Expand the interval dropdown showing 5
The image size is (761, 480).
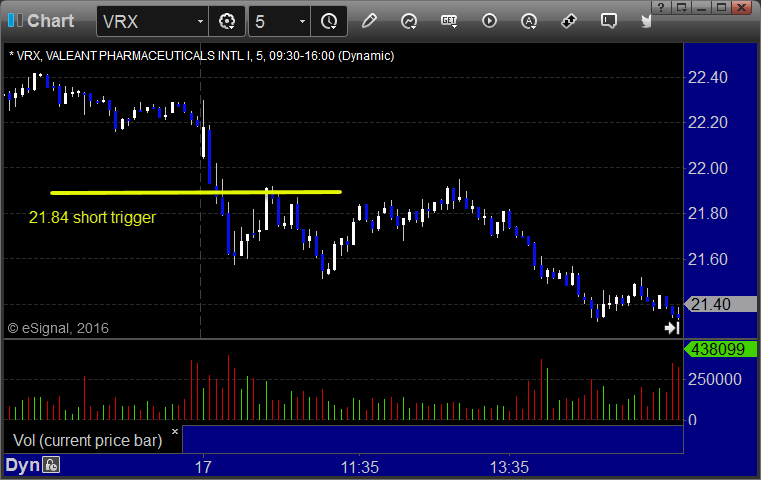[302, 22]
